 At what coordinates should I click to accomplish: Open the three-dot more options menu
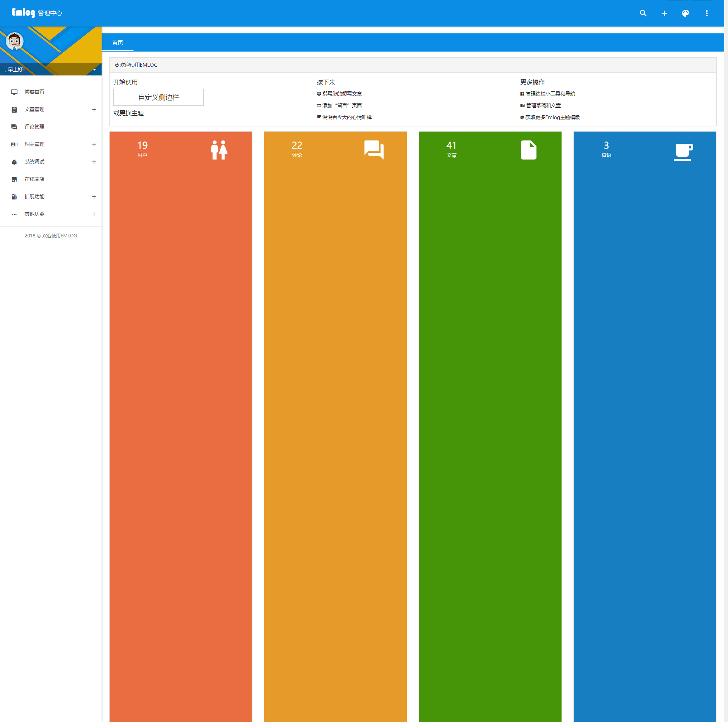[707, 13]
